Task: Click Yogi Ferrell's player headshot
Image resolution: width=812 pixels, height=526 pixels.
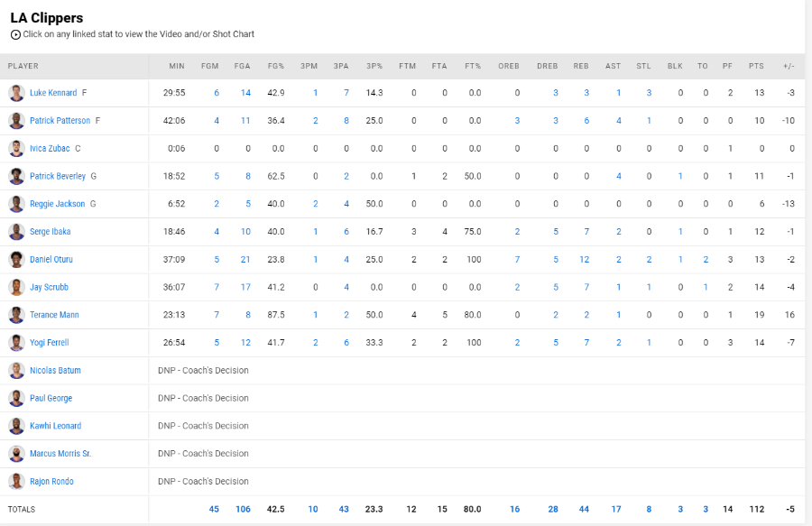Action: click(16, 343)
